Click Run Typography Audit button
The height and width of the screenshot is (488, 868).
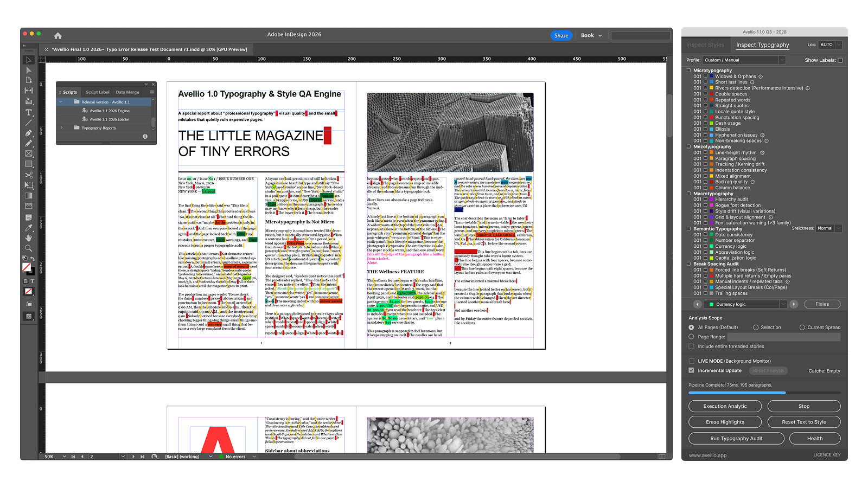click(736, 439)
